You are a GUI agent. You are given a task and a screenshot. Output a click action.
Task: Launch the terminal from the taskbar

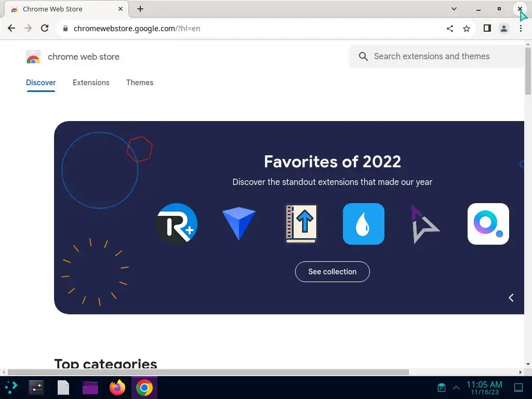pos(36,388)
